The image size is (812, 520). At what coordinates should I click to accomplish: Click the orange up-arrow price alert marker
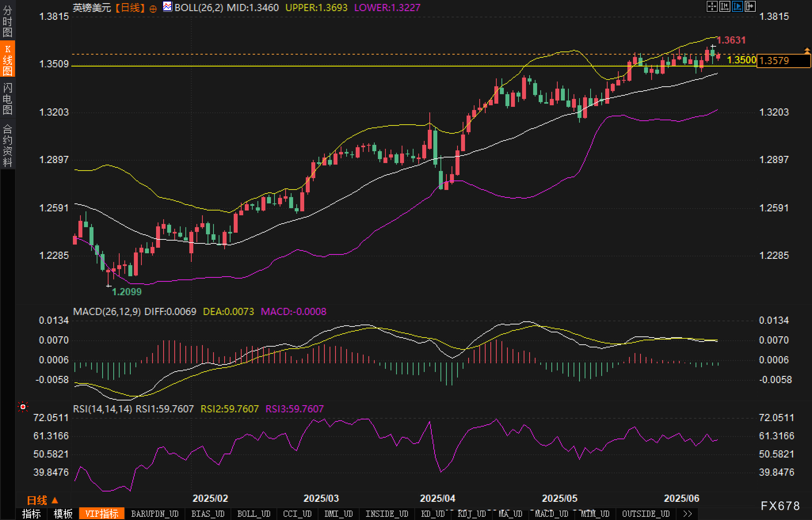point(807,51)
